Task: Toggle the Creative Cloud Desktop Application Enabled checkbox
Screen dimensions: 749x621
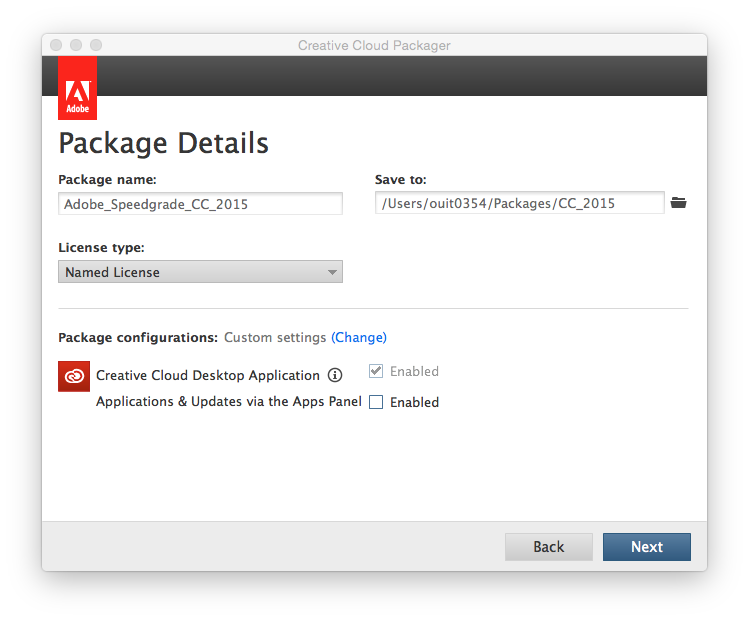Action: [x=376, y=371]
